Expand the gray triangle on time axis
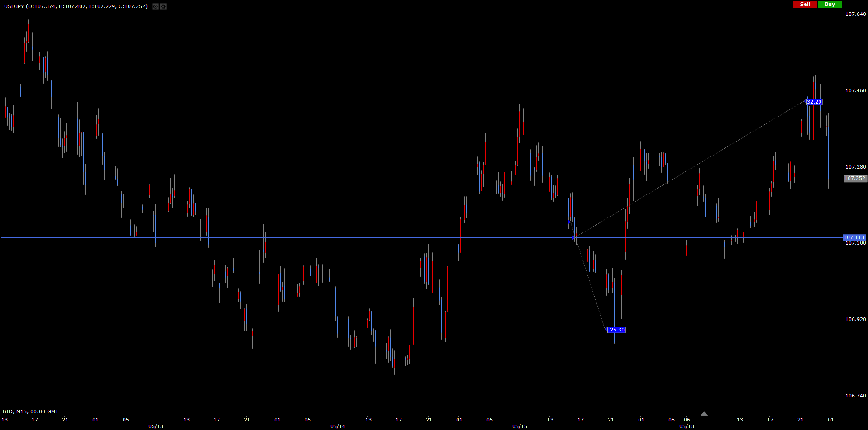 (704, 414)
